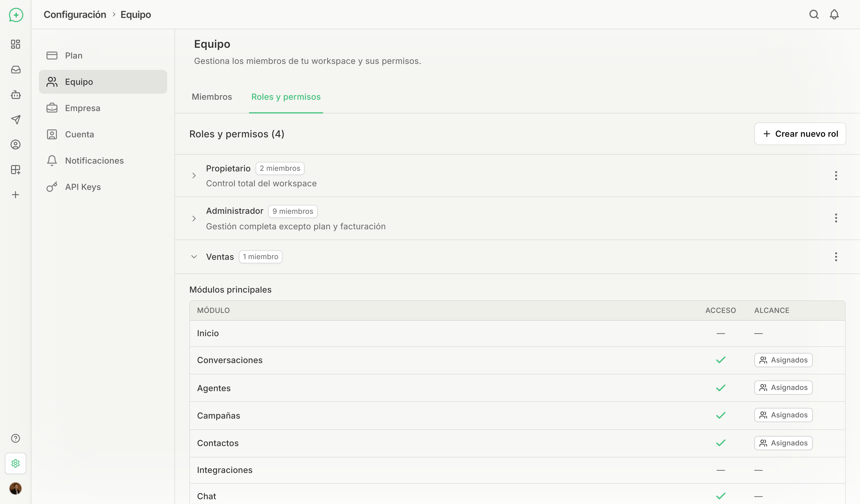Click the notifications bell icon in header
Image resolution: width=860 pixels, height=504 pixels.
coord(834,14)
